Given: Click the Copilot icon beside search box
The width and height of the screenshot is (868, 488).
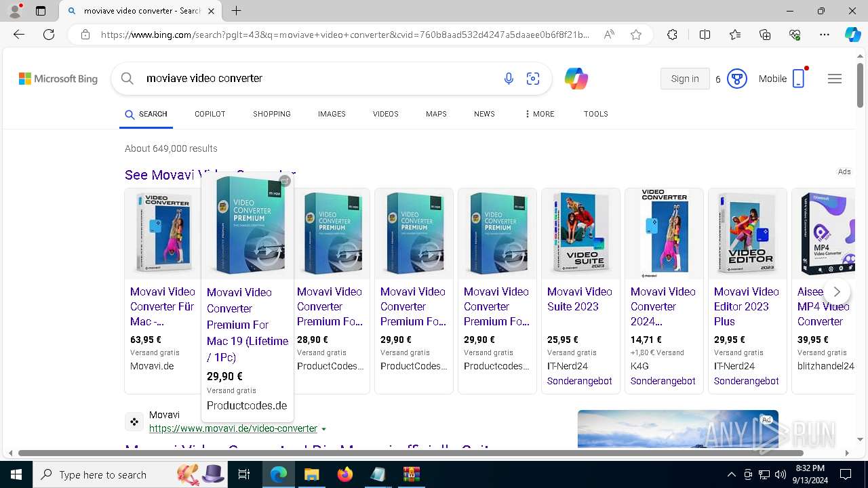Looking at the screenshot, I should [576, 79].
